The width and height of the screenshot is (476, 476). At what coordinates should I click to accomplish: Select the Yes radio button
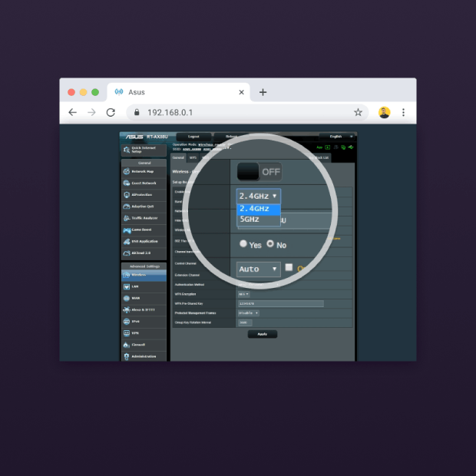click(244, 244)
